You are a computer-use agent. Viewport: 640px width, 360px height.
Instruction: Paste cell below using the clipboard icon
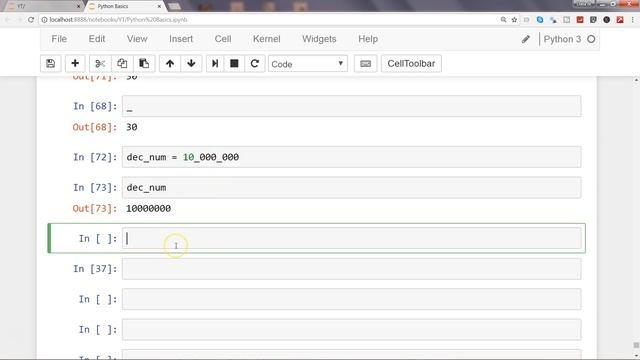144,64
